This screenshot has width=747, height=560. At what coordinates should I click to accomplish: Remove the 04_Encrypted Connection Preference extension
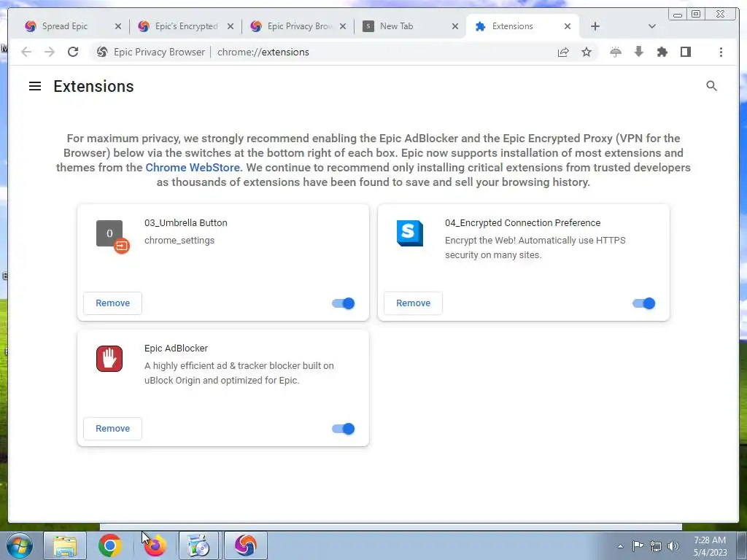click(x=413, y=303)
